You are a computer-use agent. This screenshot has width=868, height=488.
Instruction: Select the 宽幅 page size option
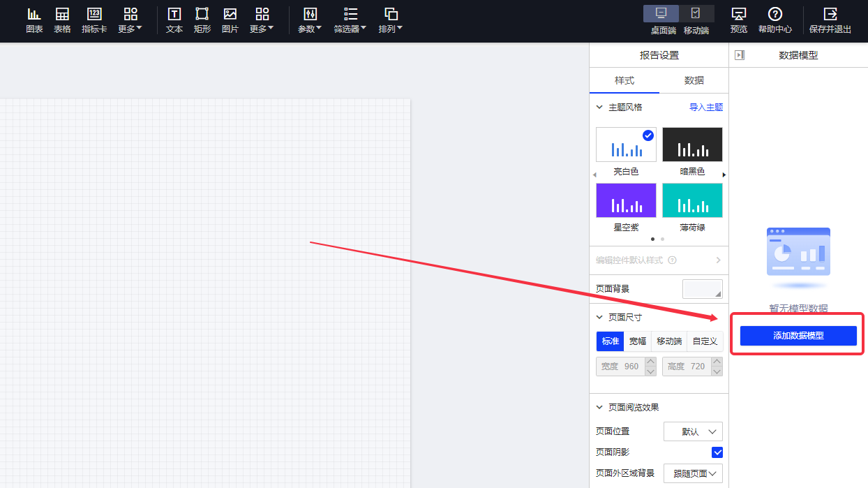tap(638, 341)
